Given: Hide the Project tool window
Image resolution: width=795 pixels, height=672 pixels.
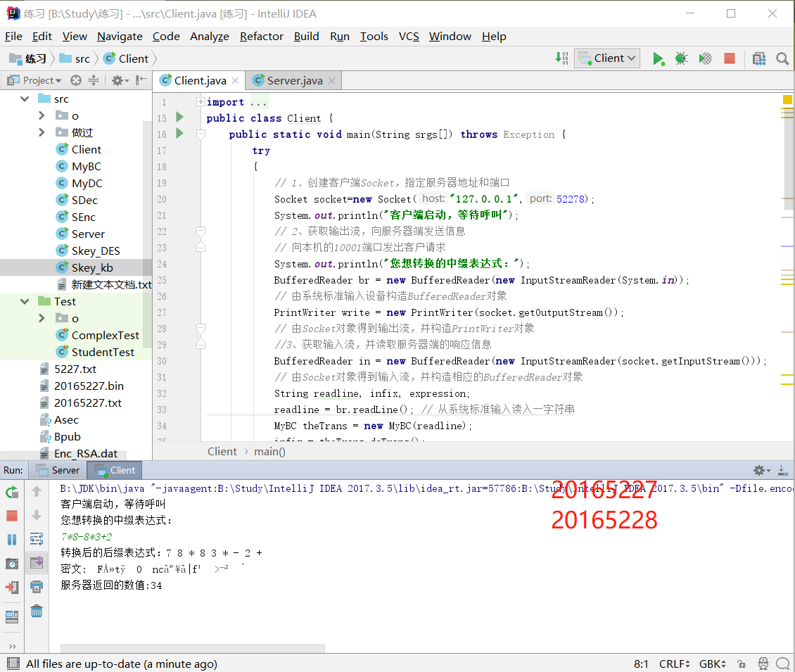Looking at the screenshot, I should pos(141,80).
